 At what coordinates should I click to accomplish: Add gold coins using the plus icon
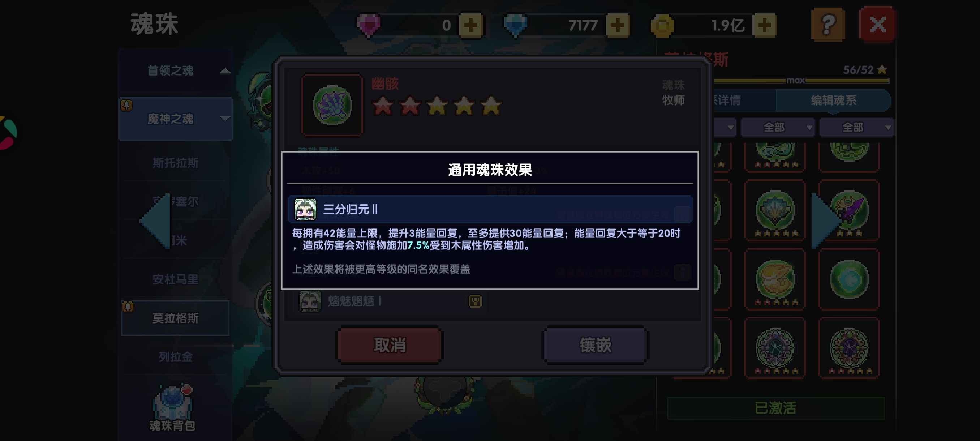[764, 25]
